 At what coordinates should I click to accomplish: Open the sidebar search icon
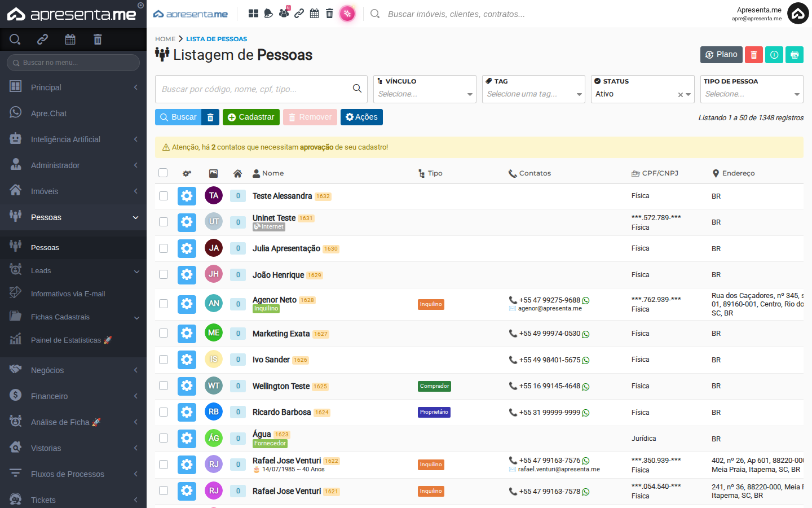coord(15,40)
